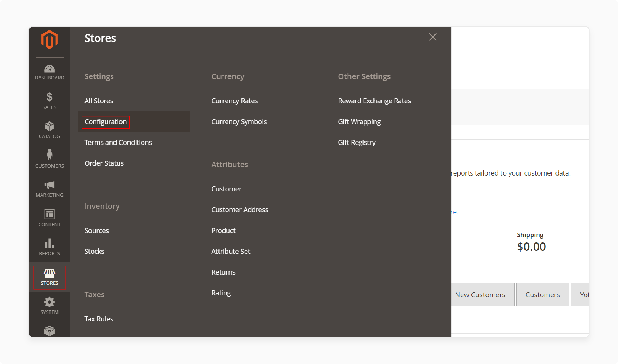
Task: Switch to Customers tab on dashboard
Action: pyautogui.click(x=542, y=295)
